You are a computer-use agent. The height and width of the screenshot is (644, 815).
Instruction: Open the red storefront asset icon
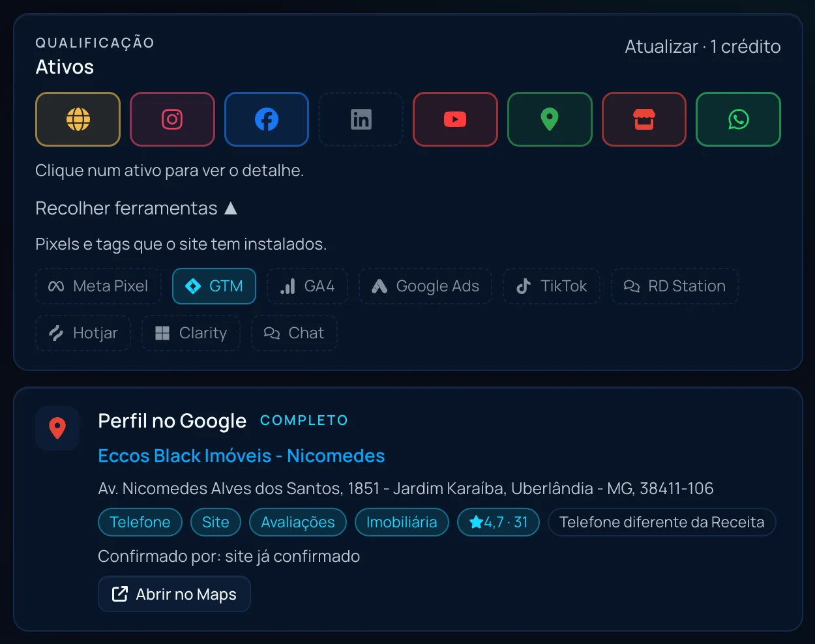644,119
